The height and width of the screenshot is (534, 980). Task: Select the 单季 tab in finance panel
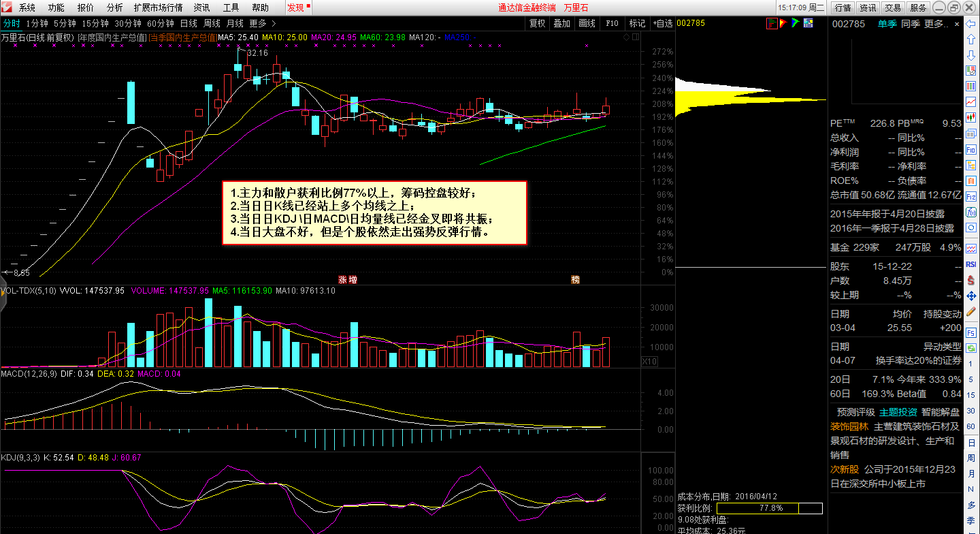[x=887, y=23]
